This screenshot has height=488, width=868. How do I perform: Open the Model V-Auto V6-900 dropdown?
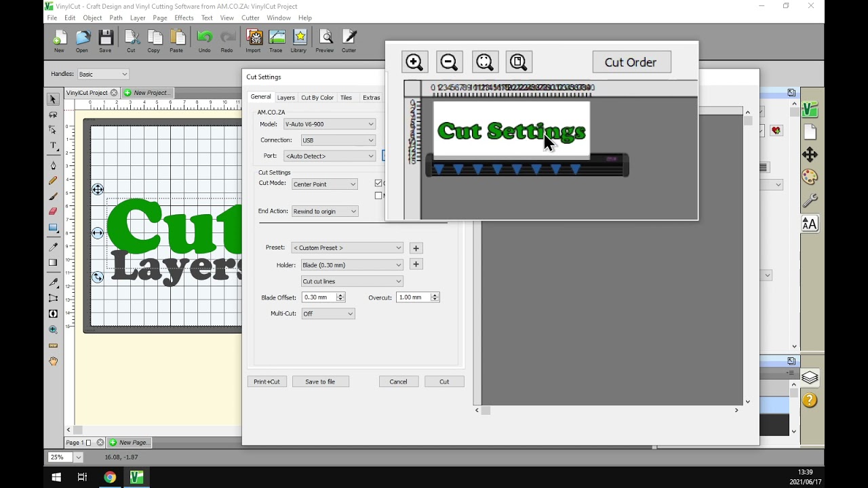(330, 124)
